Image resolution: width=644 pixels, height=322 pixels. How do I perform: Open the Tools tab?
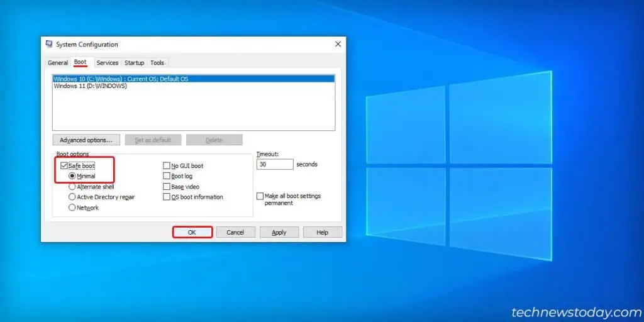pyautogui.click(x=157, y=63)
